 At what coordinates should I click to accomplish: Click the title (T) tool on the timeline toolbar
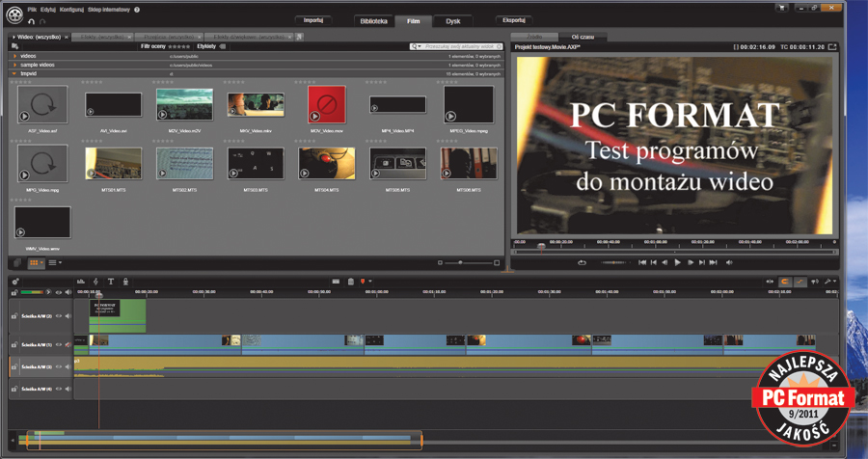(111, 281)
